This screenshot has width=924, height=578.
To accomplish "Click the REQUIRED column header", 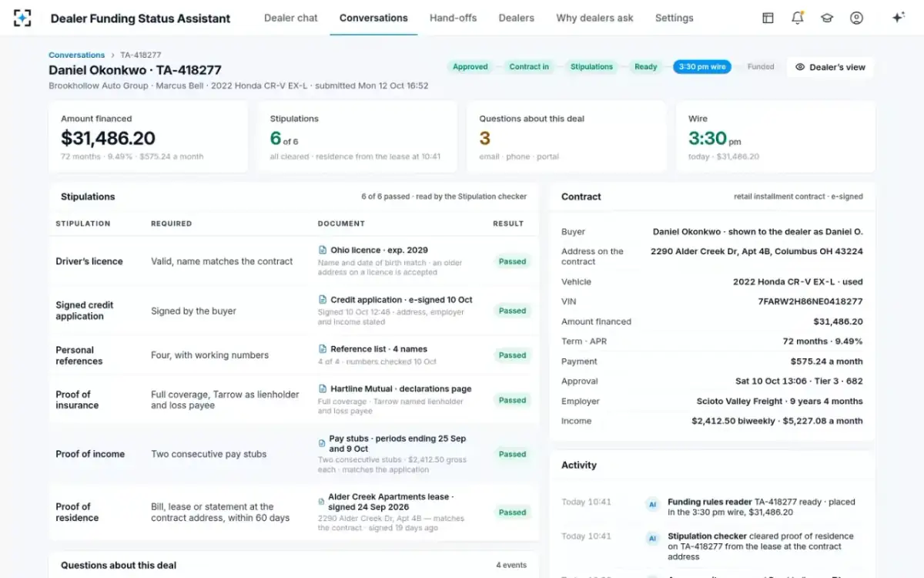I will coord(171,223).
